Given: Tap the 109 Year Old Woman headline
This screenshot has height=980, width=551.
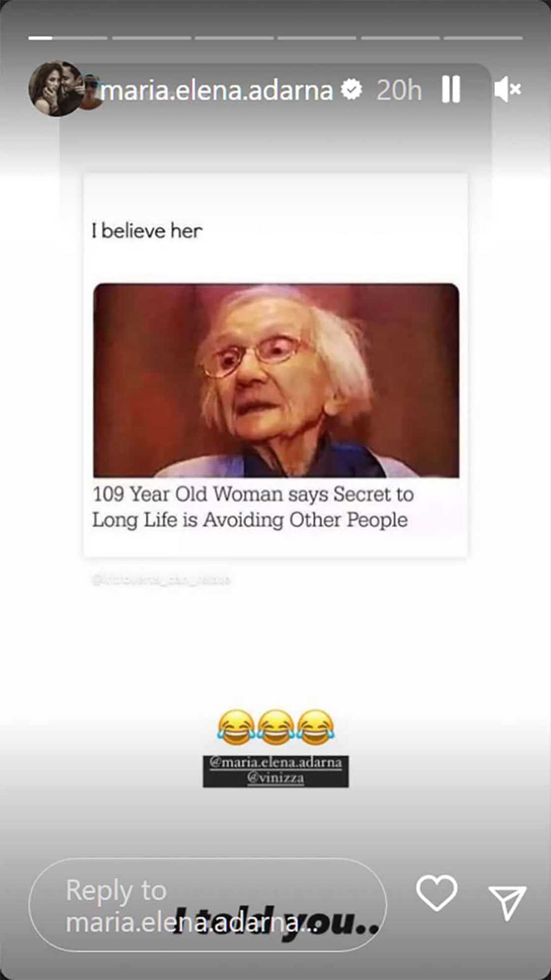Looking at the screenshot, I should (x=252, y=507).
